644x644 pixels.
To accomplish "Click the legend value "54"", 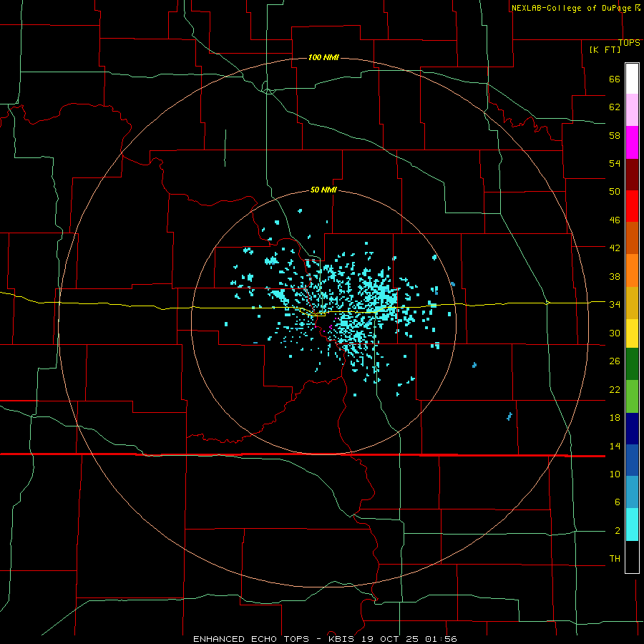I will [615, 163].
